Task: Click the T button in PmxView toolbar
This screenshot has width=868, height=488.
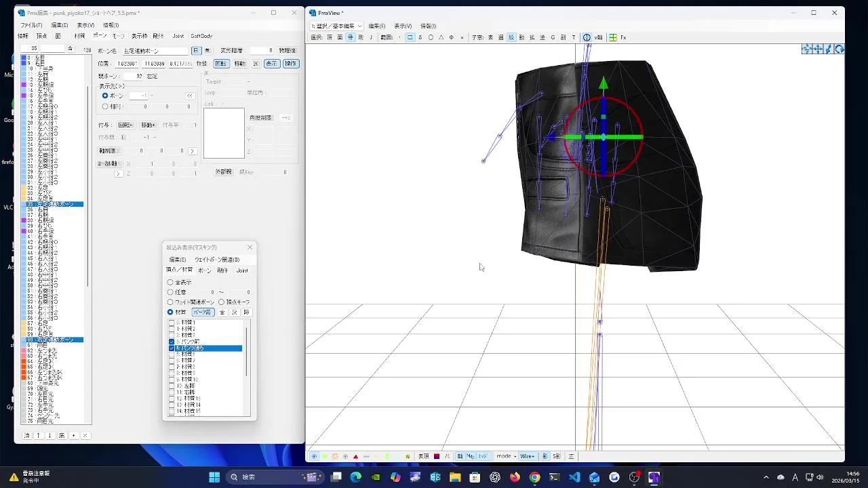Action: coord(574,37)
